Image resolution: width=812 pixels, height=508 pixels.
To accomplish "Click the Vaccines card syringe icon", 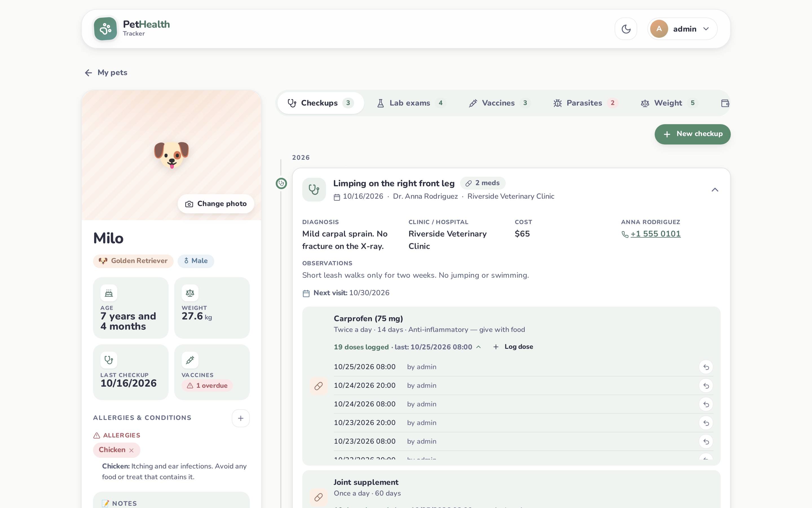I will coord(190,360).
